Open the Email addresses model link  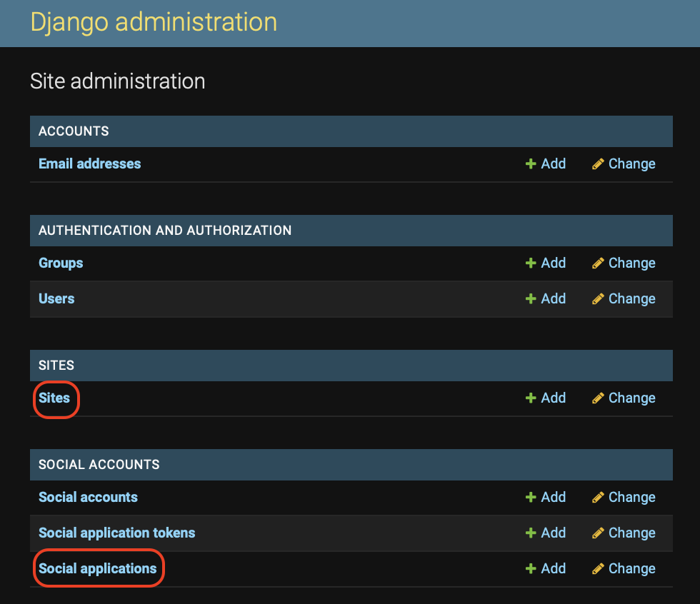pyautogui.click(x=90, y=163)
